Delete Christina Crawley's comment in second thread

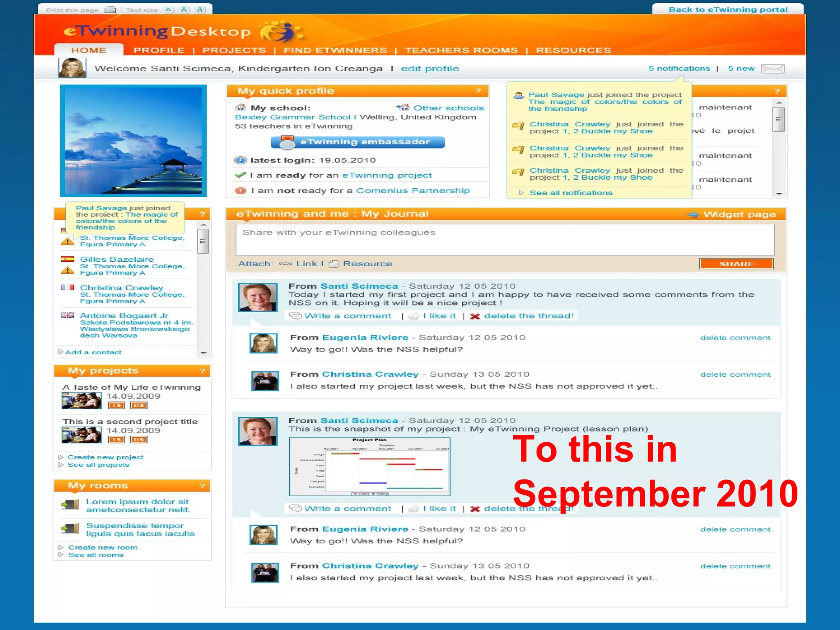click(735, 566)
